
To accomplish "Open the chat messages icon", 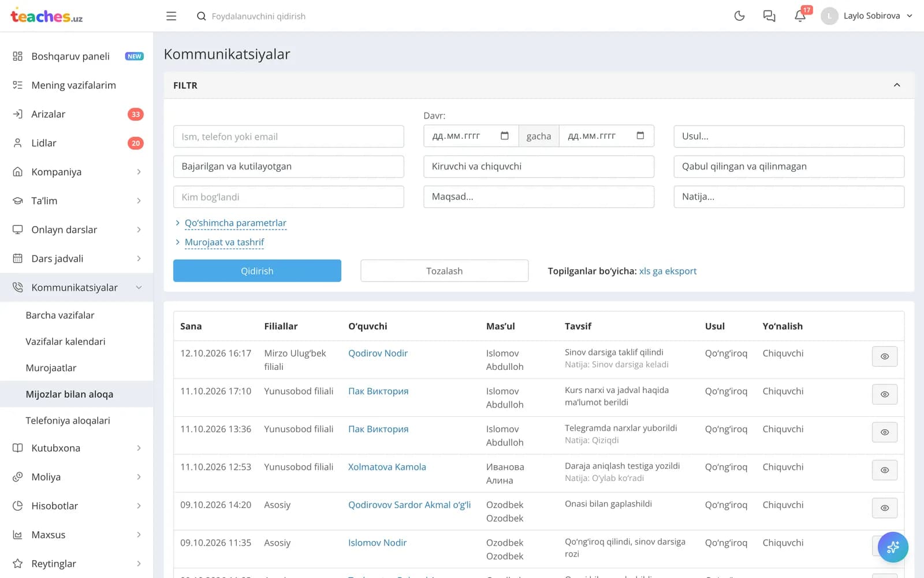I will tap(769, 16).
